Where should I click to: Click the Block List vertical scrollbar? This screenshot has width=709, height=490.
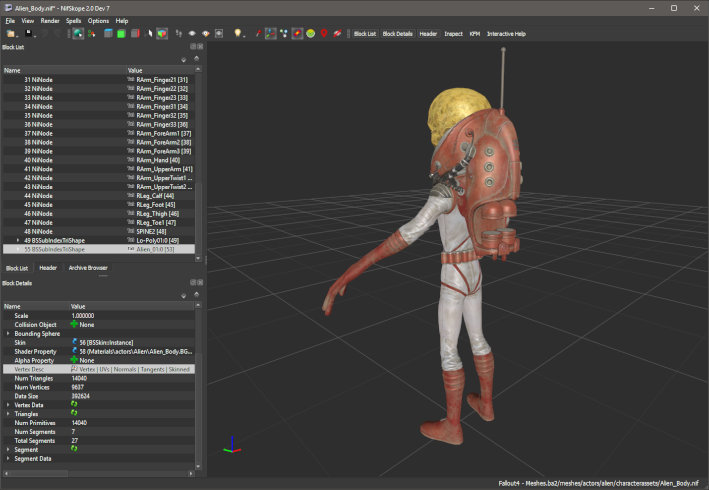pyautogui.click(x=198, y=164)
